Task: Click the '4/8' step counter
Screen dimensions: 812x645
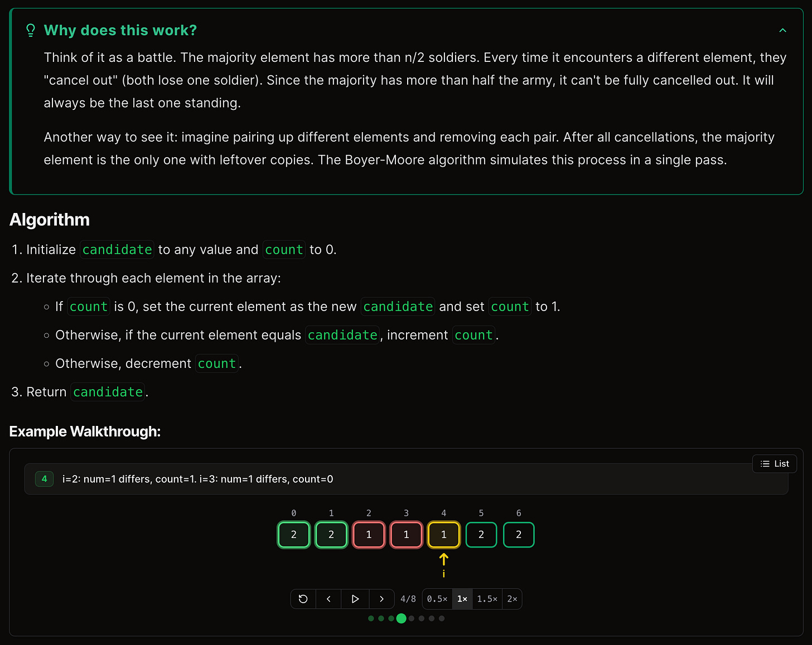Action: 408,599
